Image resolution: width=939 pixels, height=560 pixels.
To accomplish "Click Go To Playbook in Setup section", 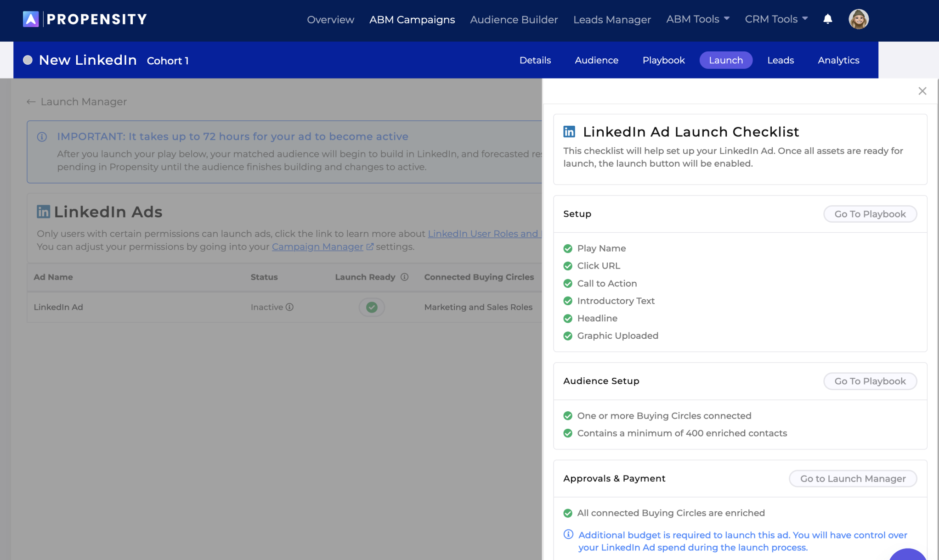I will point(870,214).
